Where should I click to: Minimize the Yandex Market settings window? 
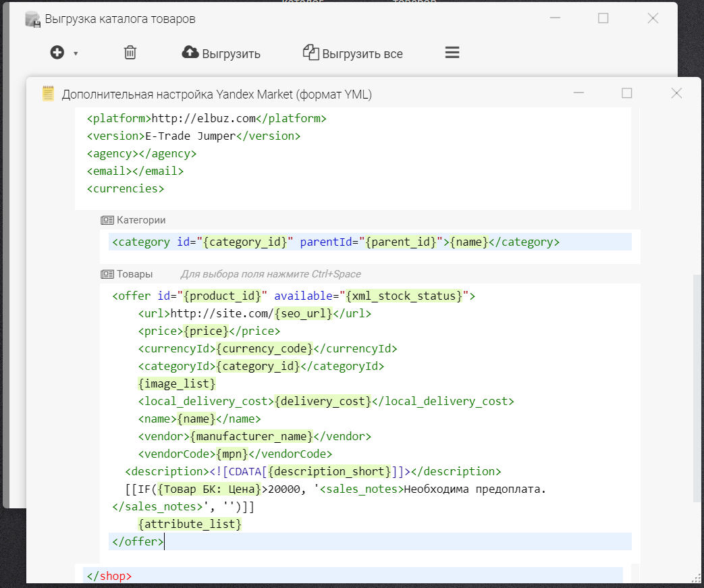(578, 93)
